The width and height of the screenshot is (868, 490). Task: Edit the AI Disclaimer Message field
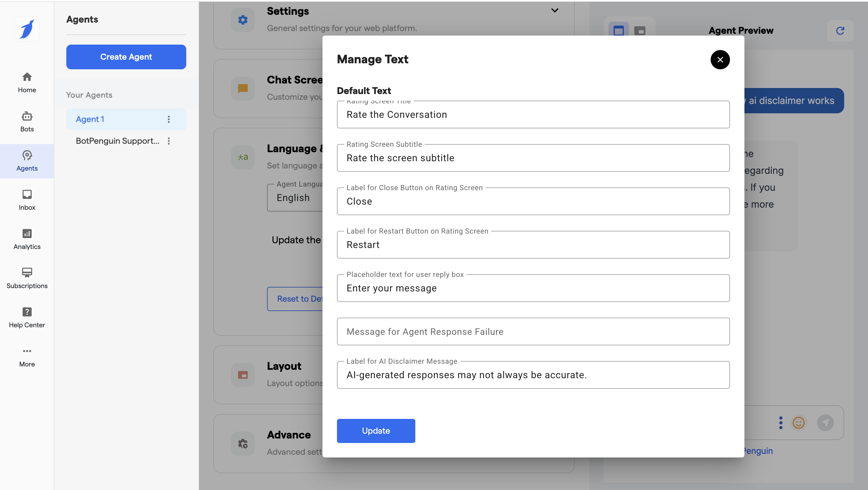533,375
